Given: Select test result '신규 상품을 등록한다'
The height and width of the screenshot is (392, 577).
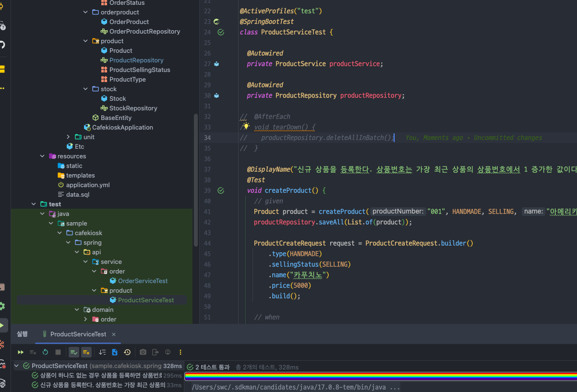Looking at the screenshot, I should click(98, 385).
